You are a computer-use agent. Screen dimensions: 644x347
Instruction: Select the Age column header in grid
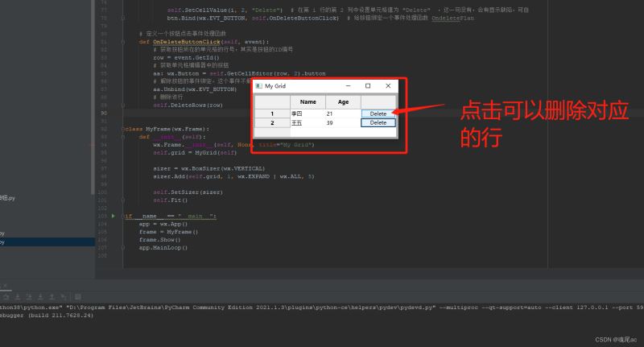(x=344, y=101)
